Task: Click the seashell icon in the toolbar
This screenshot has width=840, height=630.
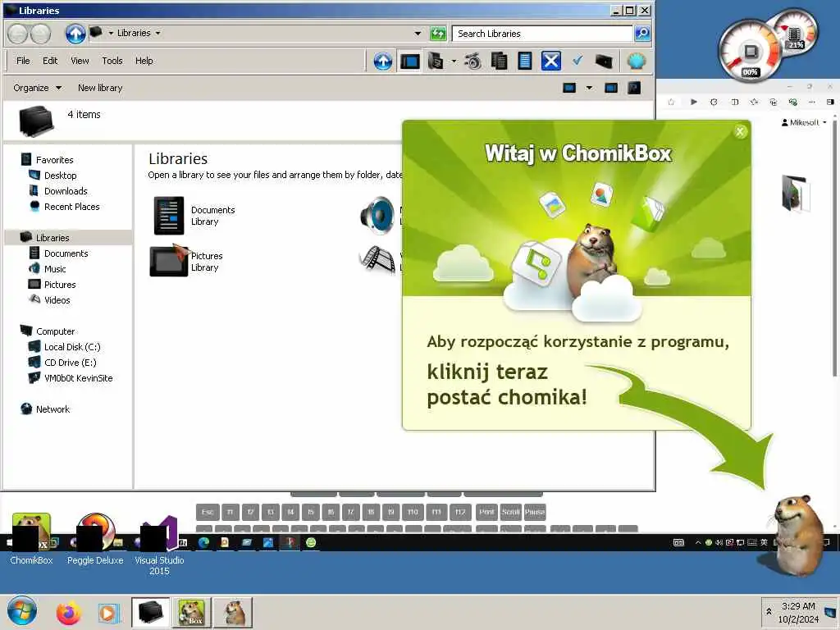Action: (x=636, y=61)
